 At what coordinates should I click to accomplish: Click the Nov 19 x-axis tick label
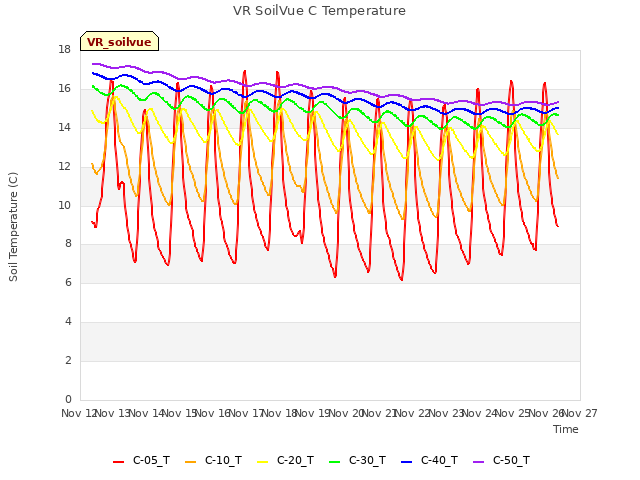pos(313,413)
